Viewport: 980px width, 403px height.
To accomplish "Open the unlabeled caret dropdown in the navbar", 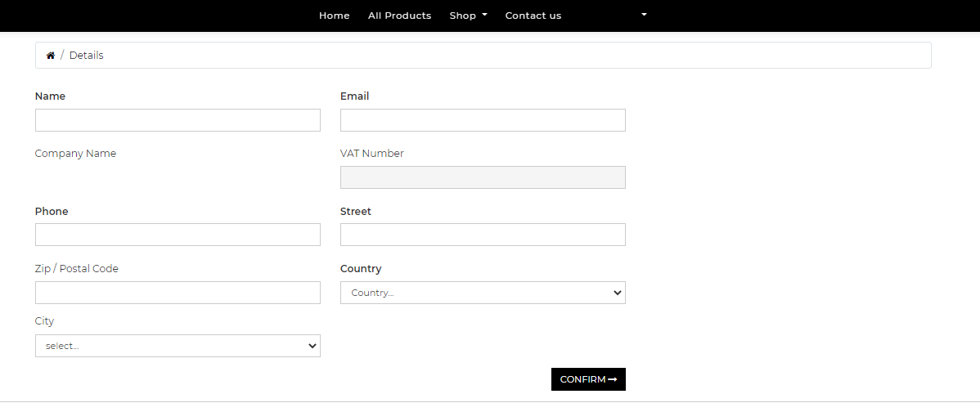I will 644,15.
